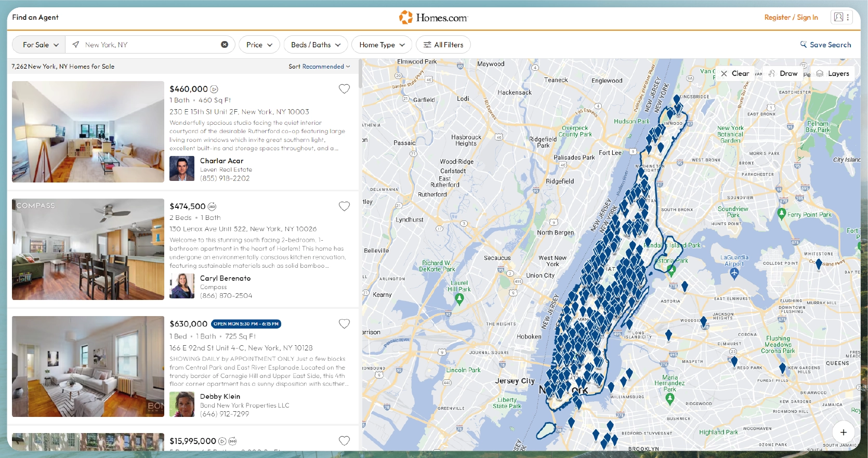Play video icon beside $460,000 price
Image resolution: width=868 pixels, height=458 pixels.
pos(214,89)
